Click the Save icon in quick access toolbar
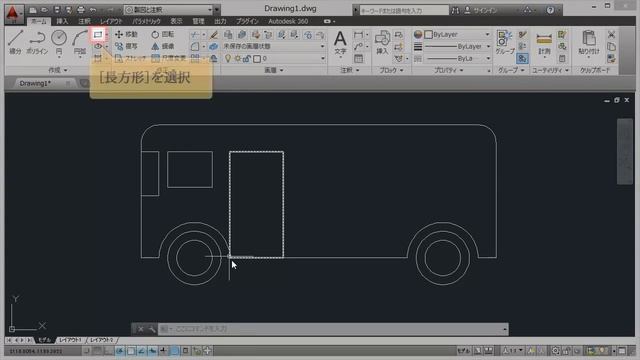Viewport: 640px width, 360px height. (x=57, y=10)
